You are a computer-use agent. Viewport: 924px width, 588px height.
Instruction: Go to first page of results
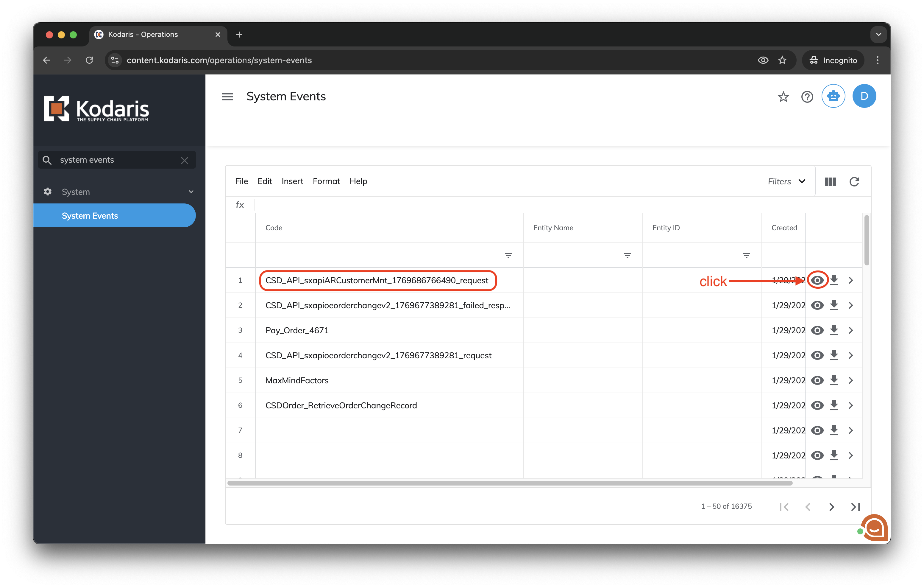[784, 507]
